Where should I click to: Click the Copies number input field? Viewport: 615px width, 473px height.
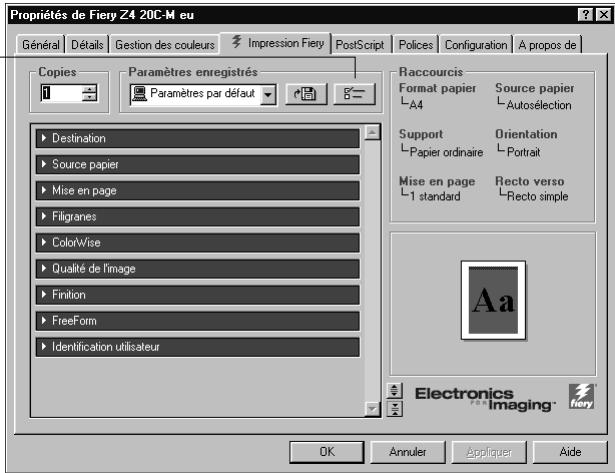tap(61, 93)
